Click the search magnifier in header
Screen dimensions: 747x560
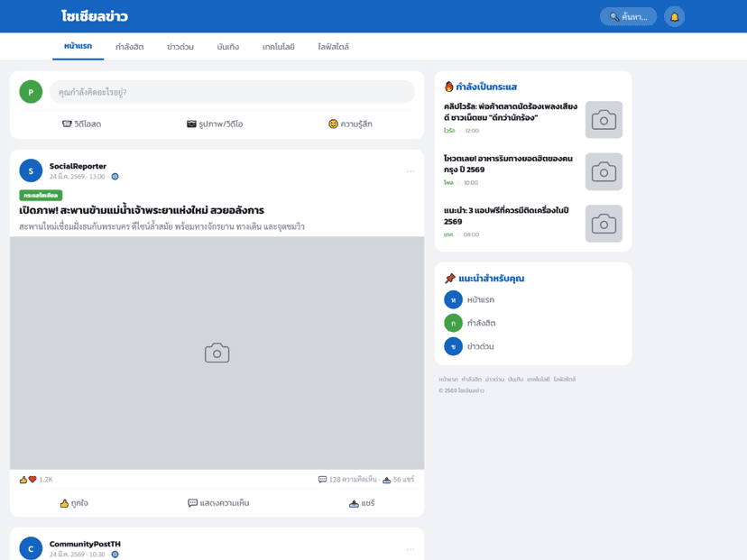tap(614, 16)
